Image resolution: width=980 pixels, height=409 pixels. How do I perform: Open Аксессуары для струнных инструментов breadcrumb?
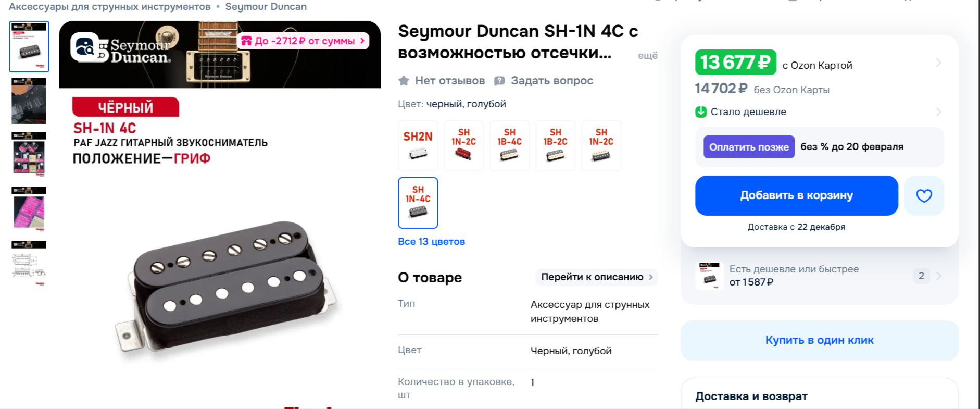pyautogui.click(x=110, y=7)
